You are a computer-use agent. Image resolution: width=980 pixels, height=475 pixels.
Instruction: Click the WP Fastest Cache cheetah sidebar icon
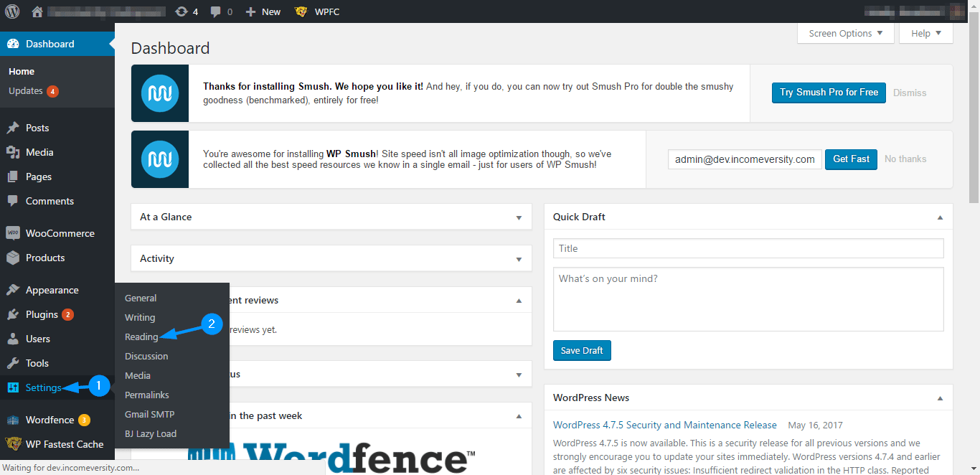[13, 444]
